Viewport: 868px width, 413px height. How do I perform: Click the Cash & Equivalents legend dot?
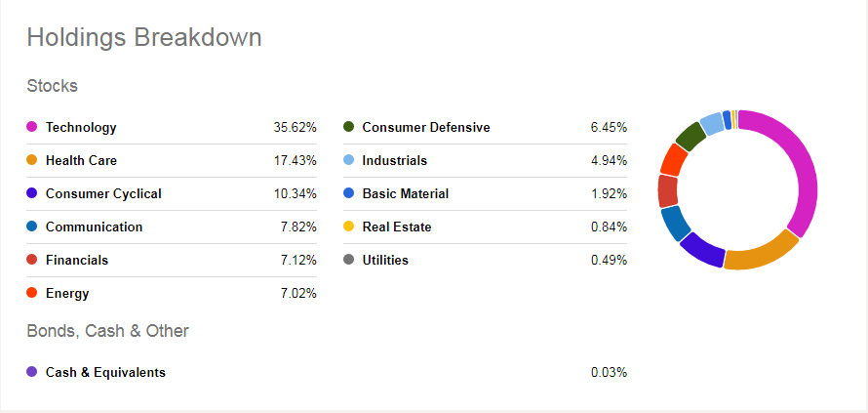pyautogui.click(x=31, y=372)
